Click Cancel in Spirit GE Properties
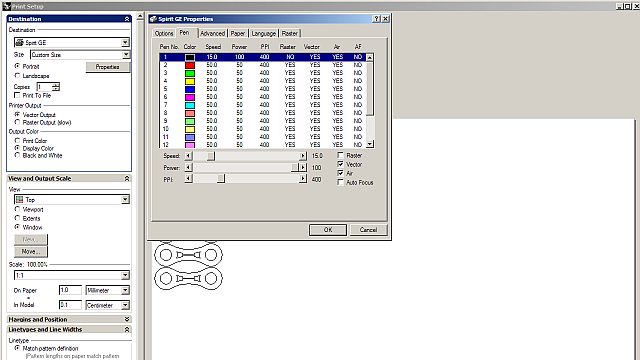 (x=368, y=230)
